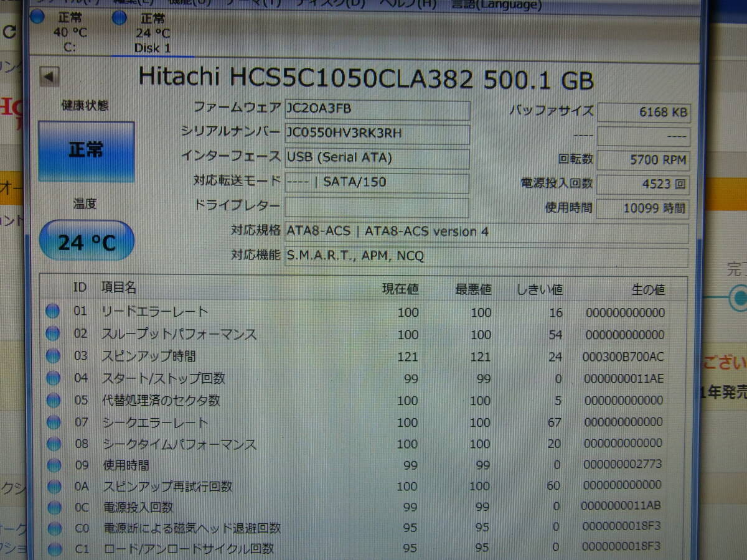Click the status circle of row 09 使用時間
747x560 pixels.
coord(54,465)
